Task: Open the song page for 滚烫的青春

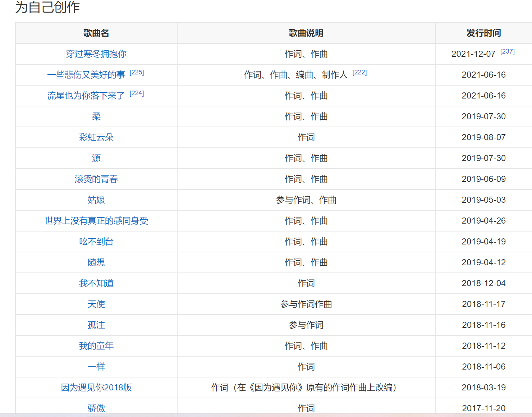Action: click(x=96, y=179)
